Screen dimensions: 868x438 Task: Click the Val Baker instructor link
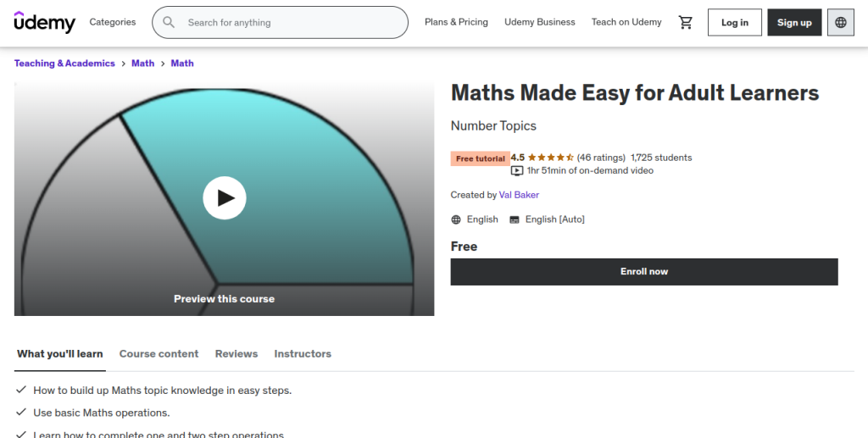519,195
